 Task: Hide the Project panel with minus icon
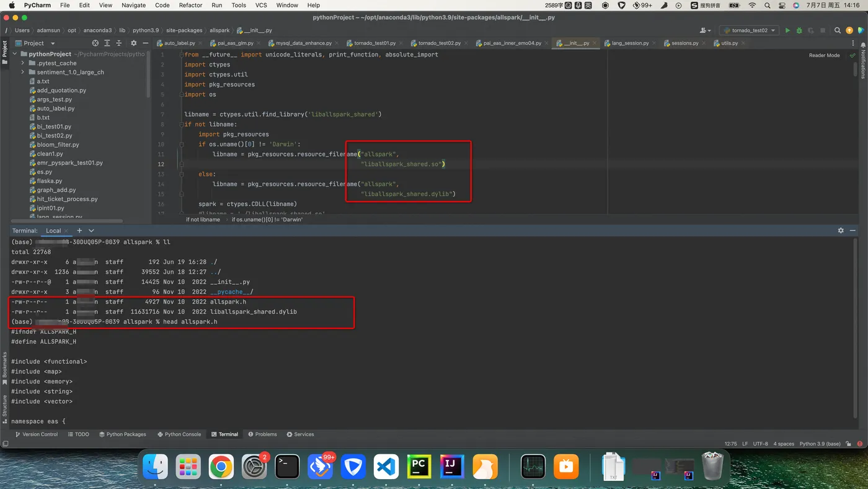click(145, 43)
